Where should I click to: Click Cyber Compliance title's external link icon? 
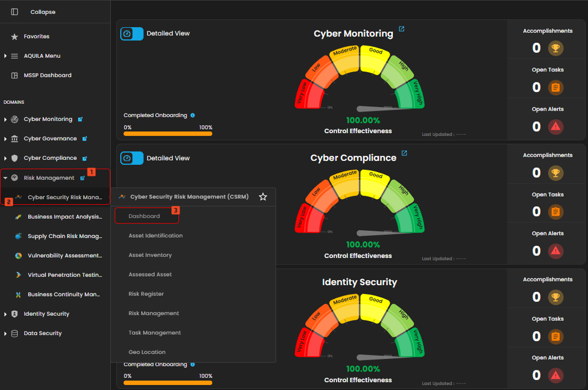(x=405, y=154)
